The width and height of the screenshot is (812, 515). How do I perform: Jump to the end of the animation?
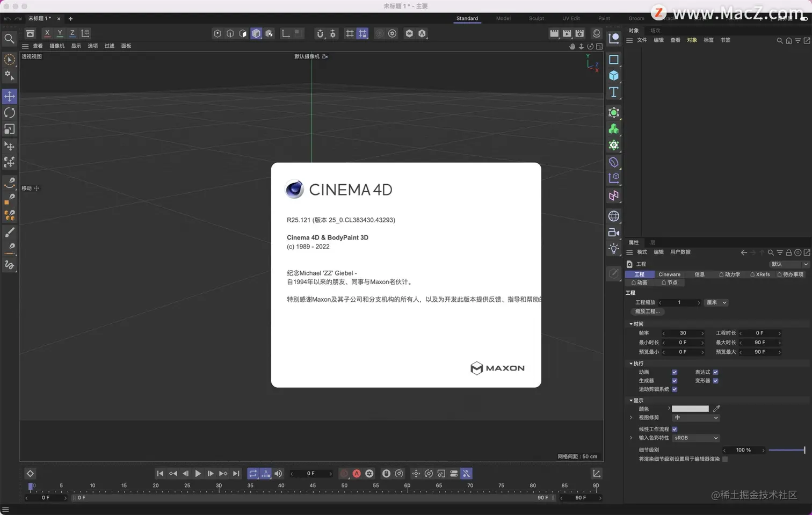pos(236,474)
